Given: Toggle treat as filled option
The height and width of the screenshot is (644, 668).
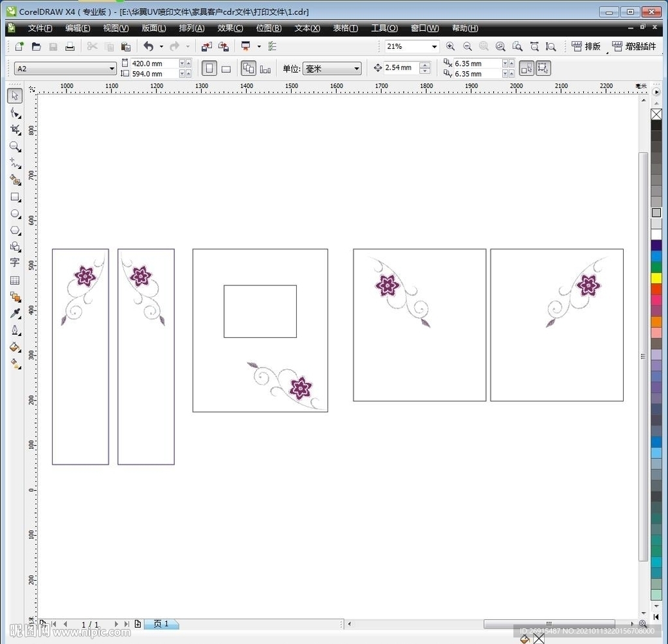Looking at the screenshot, I should (x=526, y=69).
